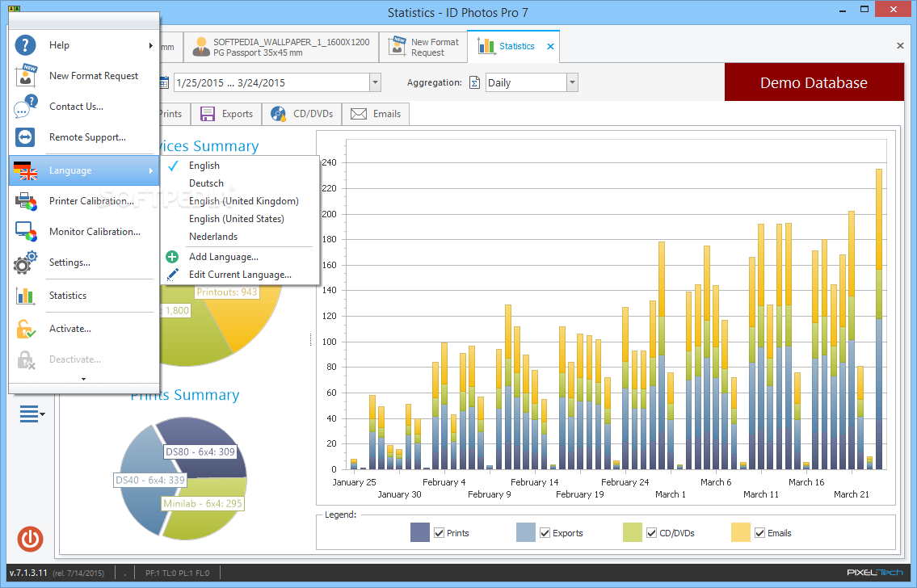Click the Contact Us speech bubble icon
The width and height of the screenshot is (917, 588).
pos(26,107)
